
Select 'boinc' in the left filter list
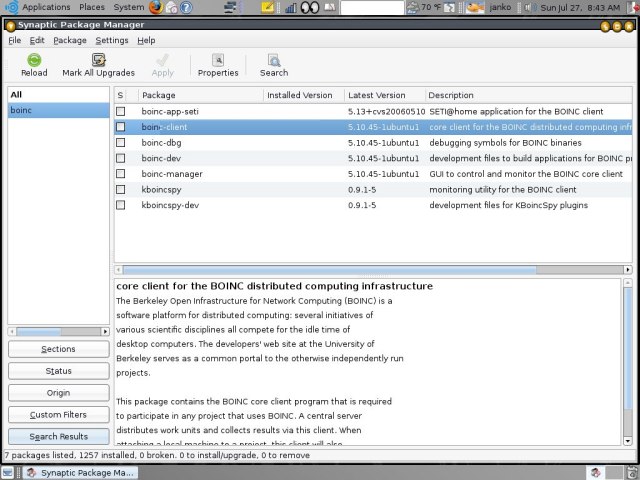point(58,110)
